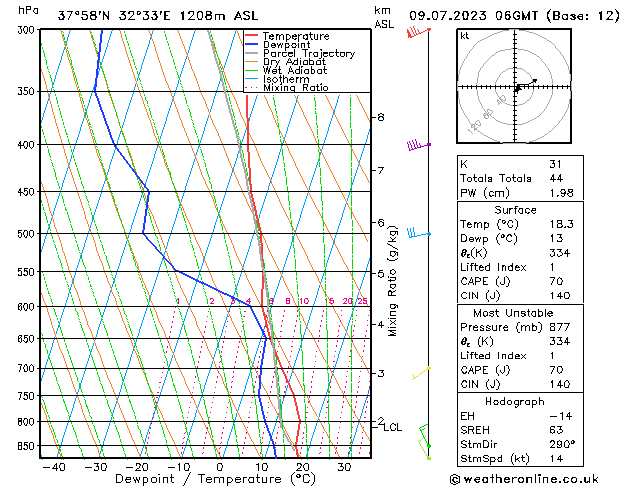Click the CAPE value under Surface section
Viewport: 629px width, 486px height.
tap(556, 281)
